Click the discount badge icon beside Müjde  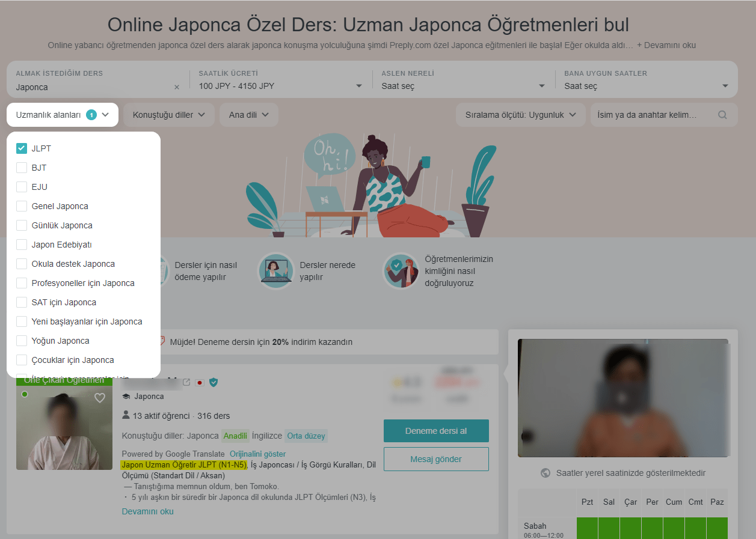(x=162, y=341)
